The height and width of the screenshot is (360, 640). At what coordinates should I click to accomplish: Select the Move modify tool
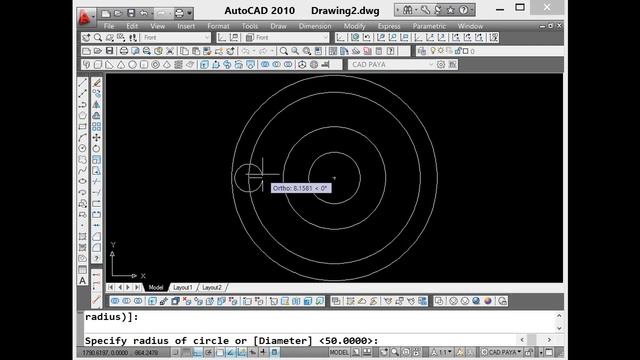click(x=96, y=138)
